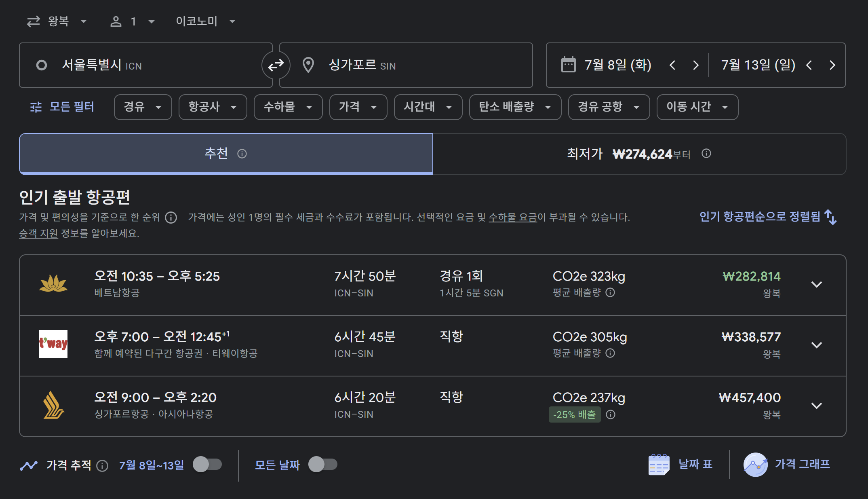Click the info icon beside 추천 tab

click(242, 154)
